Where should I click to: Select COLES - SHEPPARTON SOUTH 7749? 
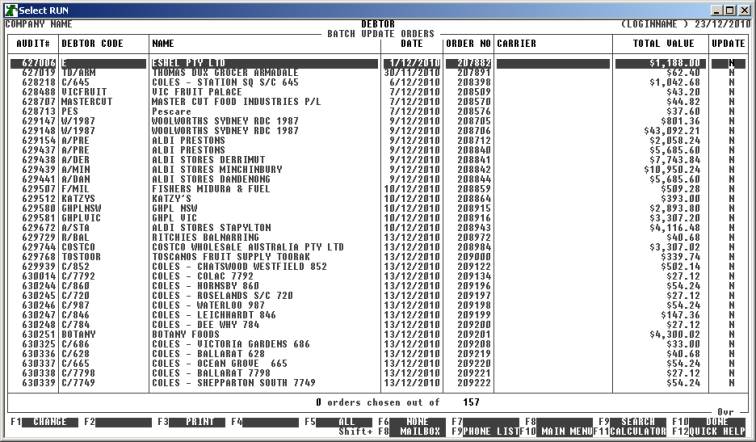click(378, 383)
